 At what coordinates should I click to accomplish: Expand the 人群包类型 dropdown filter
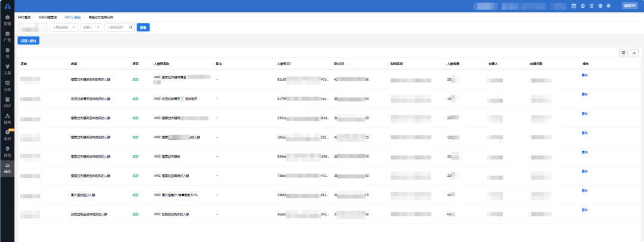coord(63,27)
